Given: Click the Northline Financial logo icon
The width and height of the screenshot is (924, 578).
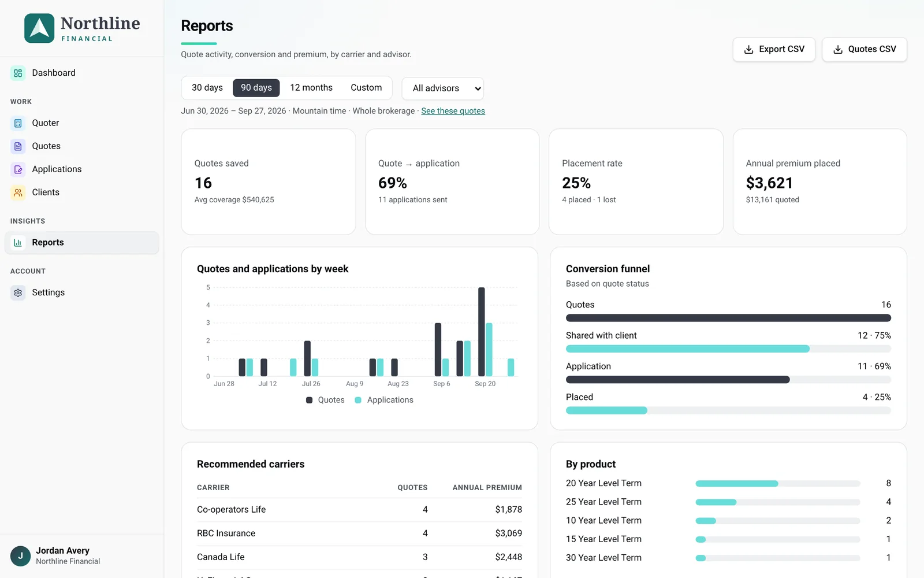Looking at the screenshot, I should coord(39,28).
